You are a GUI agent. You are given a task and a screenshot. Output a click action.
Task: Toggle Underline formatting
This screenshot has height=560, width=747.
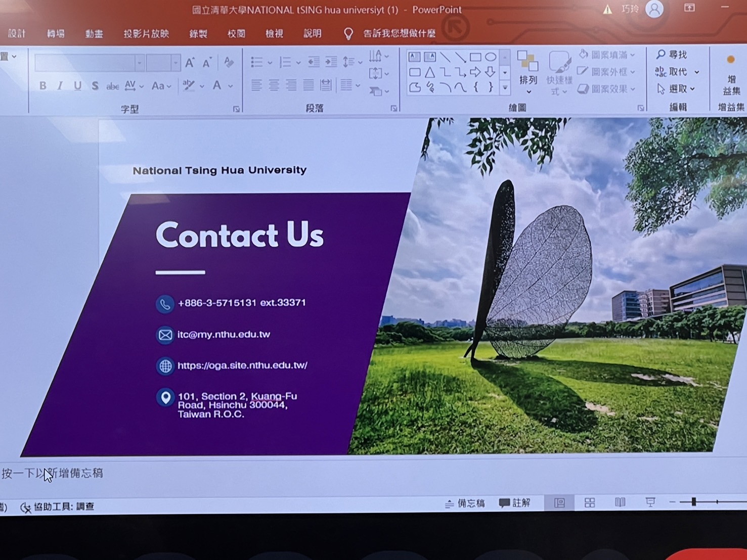77,86
